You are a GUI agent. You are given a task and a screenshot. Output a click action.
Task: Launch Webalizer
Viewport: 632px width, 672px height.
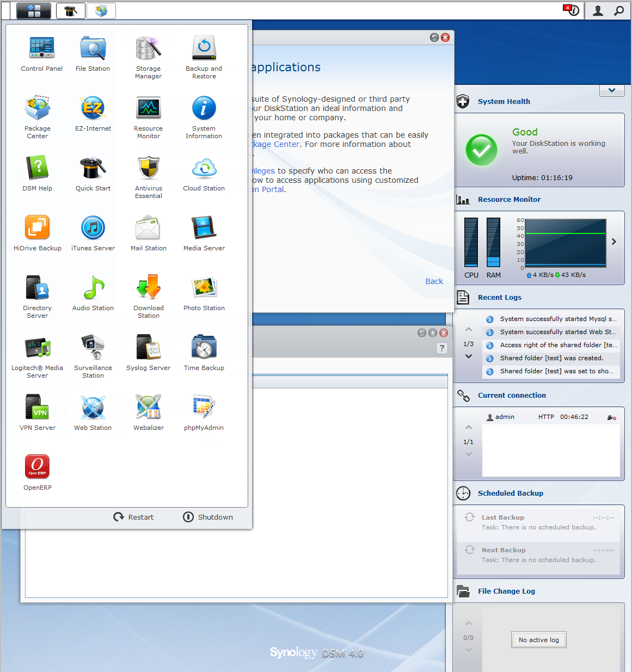point(149,412)
